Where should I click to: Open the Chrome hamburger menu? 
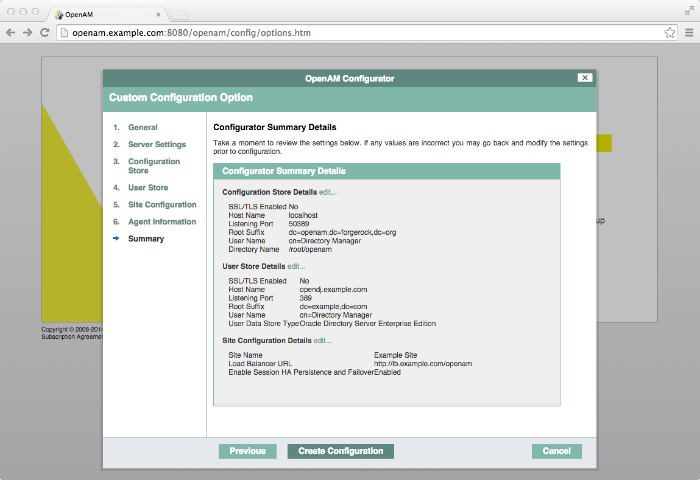[689, 33]
